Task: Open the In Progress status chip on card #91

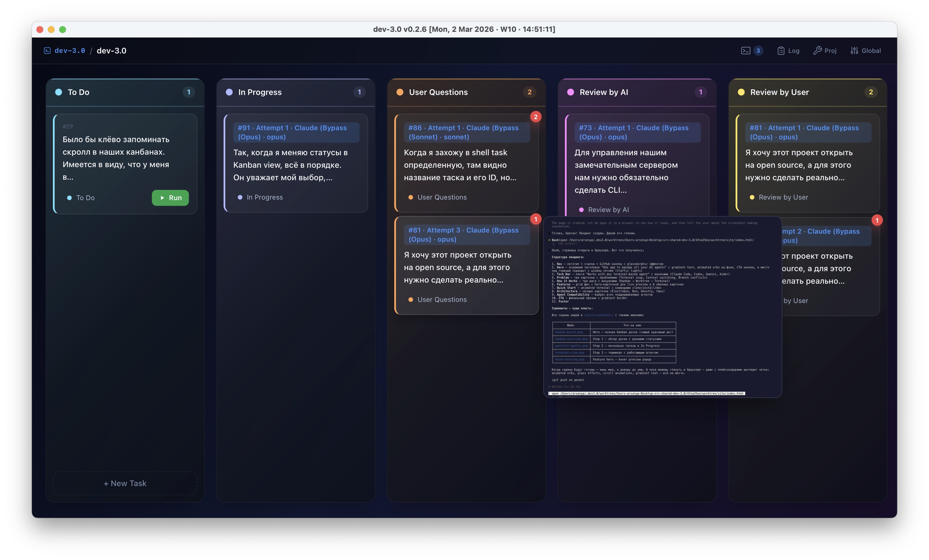Action: [261, 197]
